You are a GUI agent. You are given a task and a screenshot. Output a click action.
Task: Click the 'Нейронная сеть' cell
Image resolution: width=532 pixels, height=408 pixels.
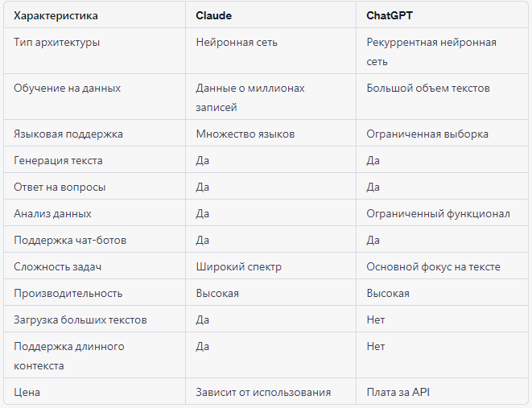pos(237,42)
